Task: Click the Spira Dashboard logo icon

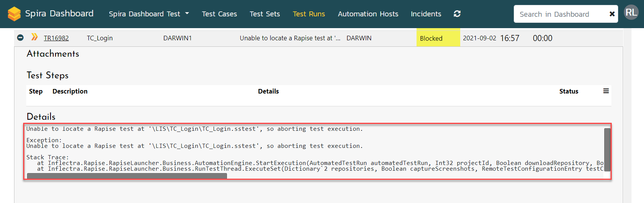Action: [x=14, y=14]
